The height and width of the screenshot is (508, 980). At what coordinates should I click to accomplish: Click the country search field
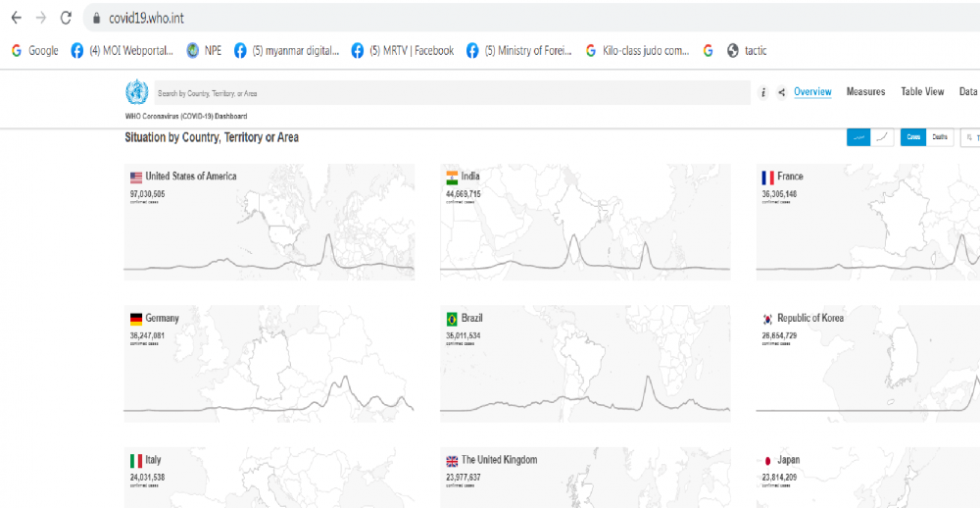click(x=451, y=93)
